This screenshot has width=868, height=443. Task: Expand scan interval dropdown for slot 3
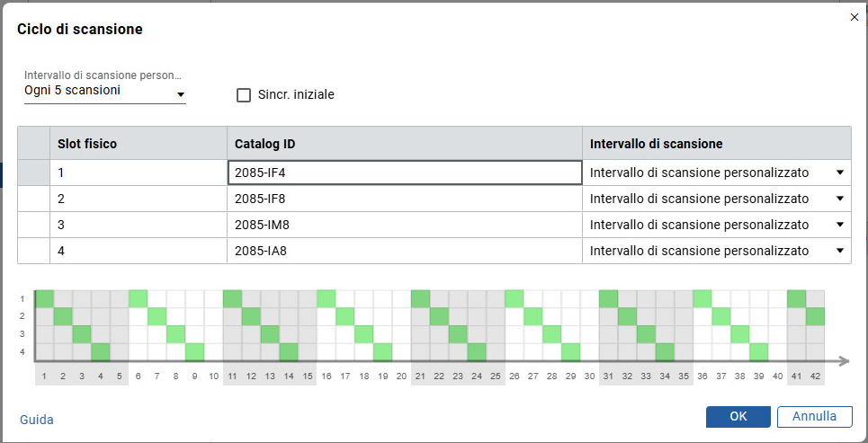tap(839, 225)
